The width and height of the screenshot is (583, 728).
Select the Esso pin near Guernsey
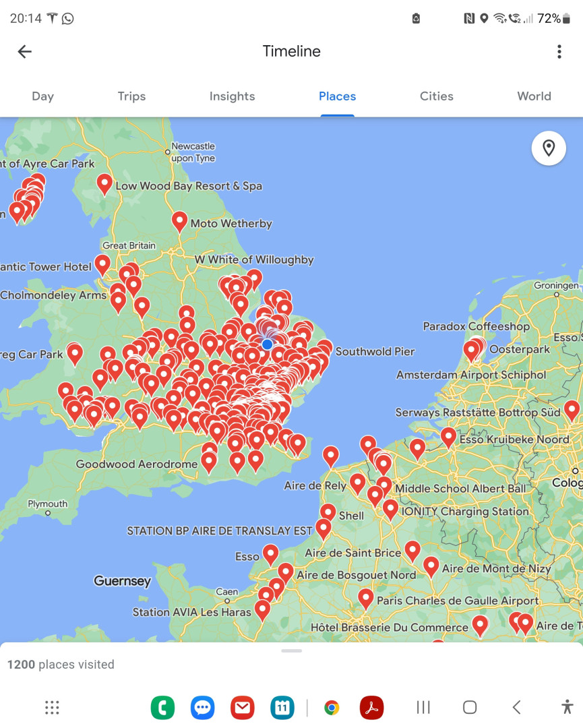271,555
